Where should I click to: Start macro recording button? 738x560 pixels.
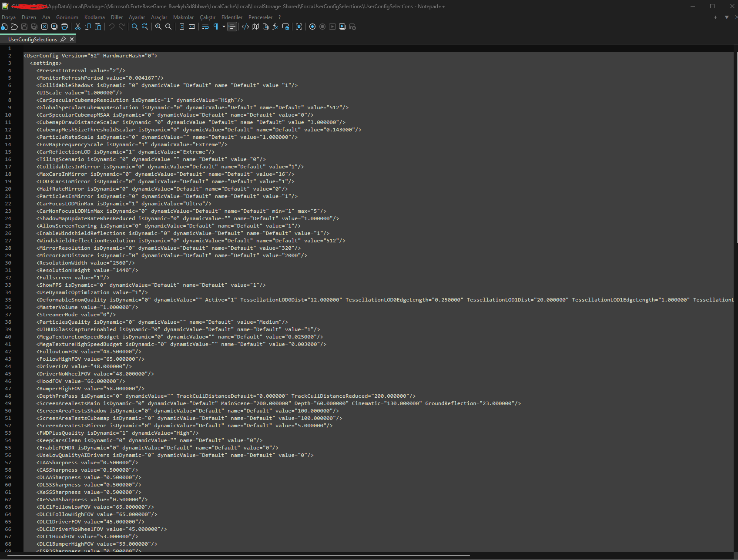pos(312,27)
